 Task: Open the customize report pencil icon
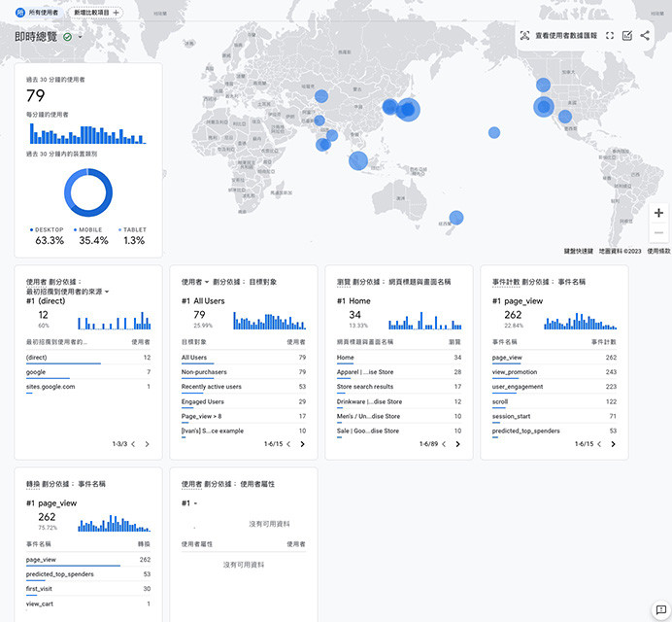(627, 36)
